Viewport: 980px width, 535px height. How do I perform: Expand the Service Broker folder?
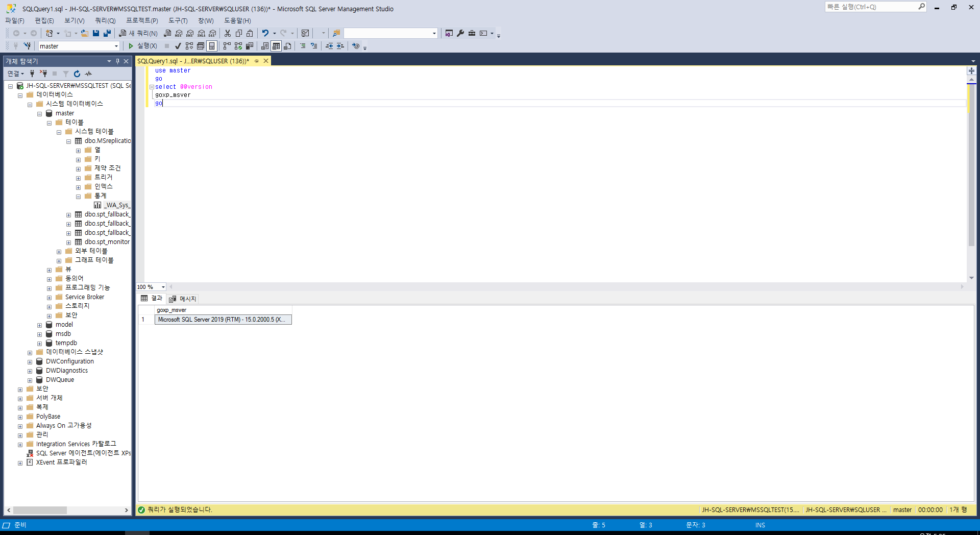[49, 298]
